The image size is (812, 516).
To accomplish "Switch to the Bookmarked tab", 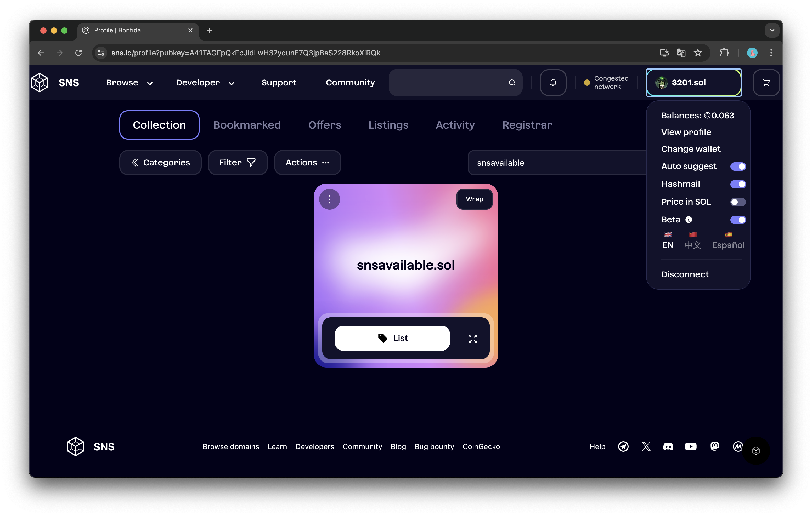I will [x=247, y=125].
